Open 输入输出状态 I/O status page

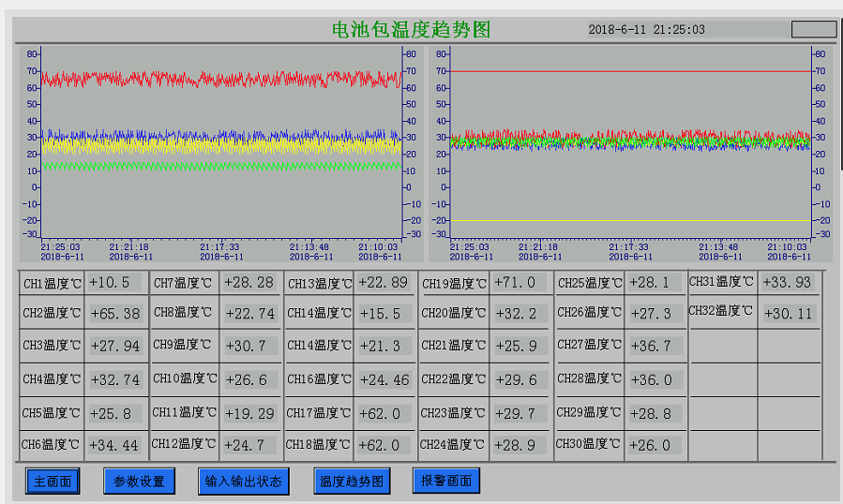(243, 481)
